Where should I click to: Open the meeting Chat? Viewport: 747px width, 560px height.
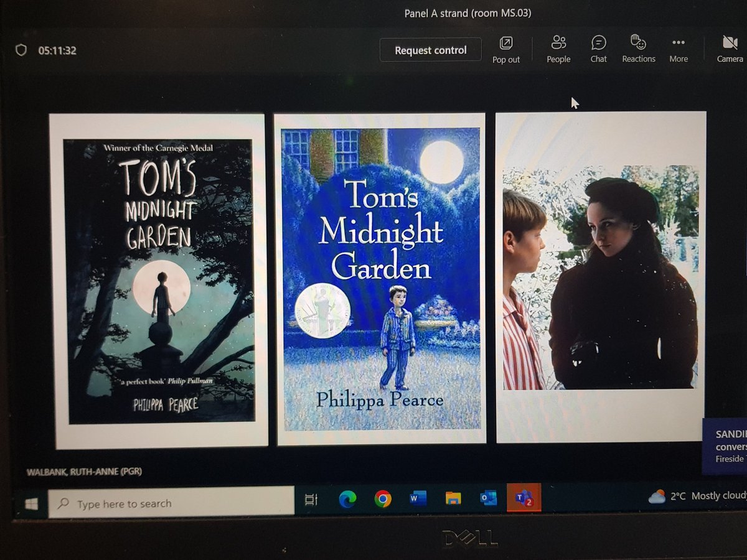pos(599,49)
